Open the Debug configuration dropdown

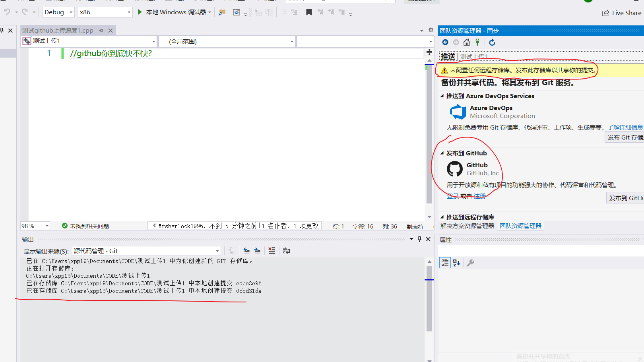pos(58,12)
